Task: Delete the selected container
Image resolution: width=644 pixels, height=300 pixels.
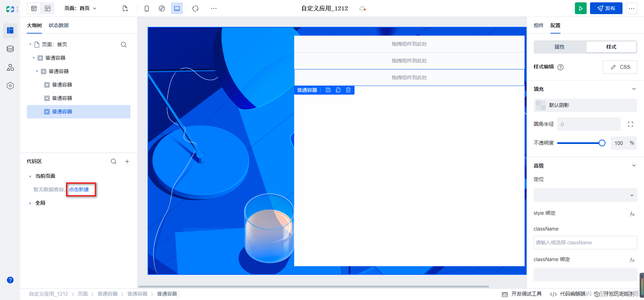Action: point(348,90)
